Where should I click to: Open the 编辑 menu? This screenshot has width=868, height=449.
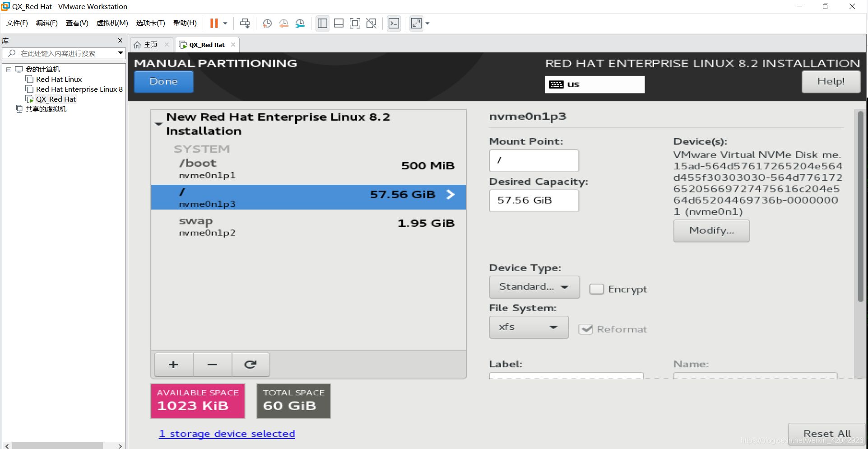[x=46, y=23]
